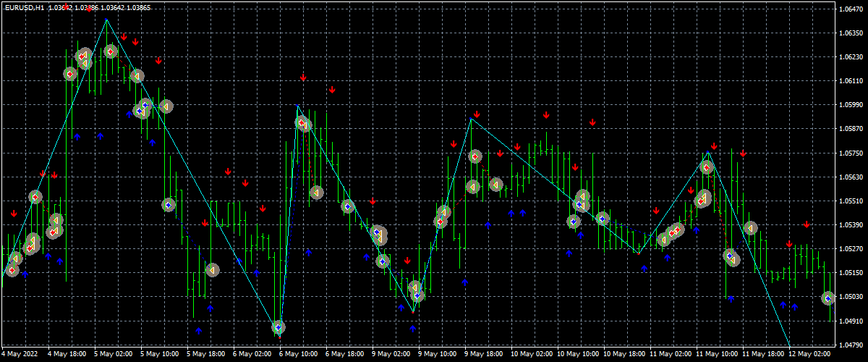Select the signal marker at the 6 May zigzag low
868x362 pixels.
tap(278, 327)
